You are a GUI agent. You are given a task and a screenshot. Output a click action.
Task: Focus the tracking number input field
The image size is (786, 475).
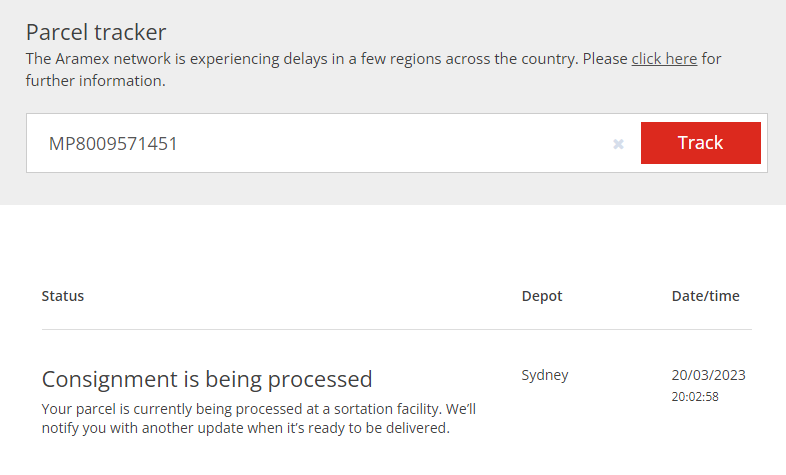tap(320, 144)
